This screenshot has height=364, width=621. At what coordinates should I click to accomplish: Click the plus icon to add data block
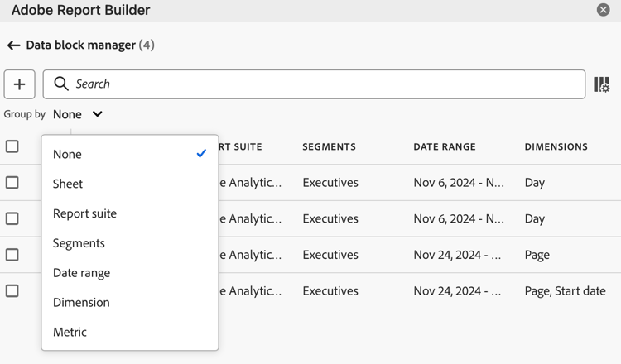point(19,84)
